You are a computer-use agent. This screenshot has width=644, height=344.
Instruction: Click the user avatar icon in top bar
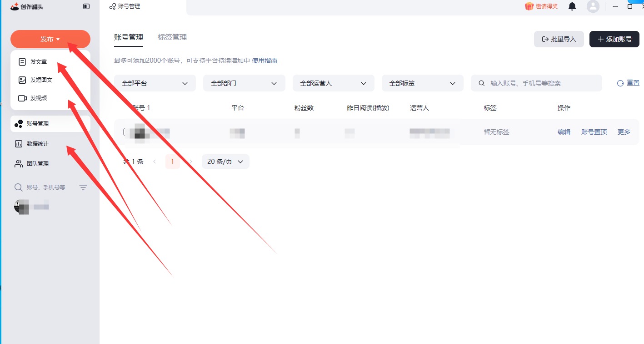pyautogui.click(x=593, y=6)
